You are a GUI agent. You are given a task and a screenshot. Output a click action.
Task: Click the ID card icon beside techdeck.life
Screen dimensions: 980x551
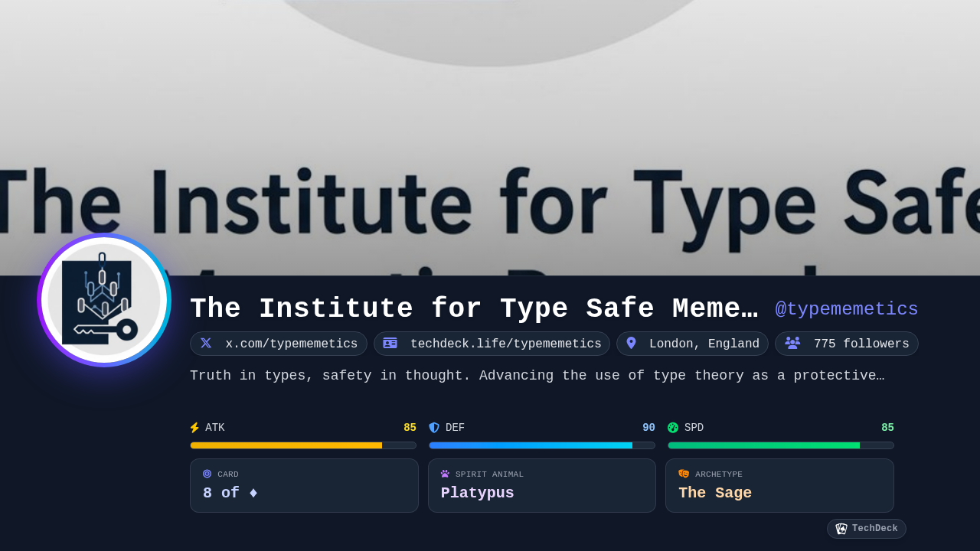(390, 344)
